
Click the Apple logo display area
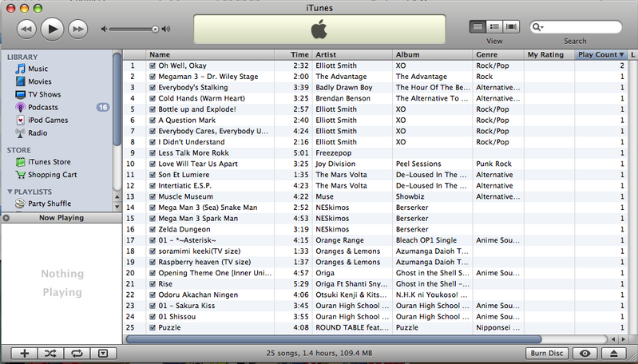pyautogui.click(x=319, y=30)
